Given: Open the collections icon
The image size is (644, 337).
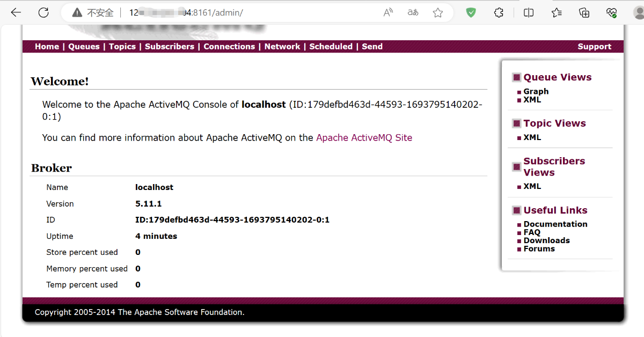Looking at the screenshot, I should 584,12.
